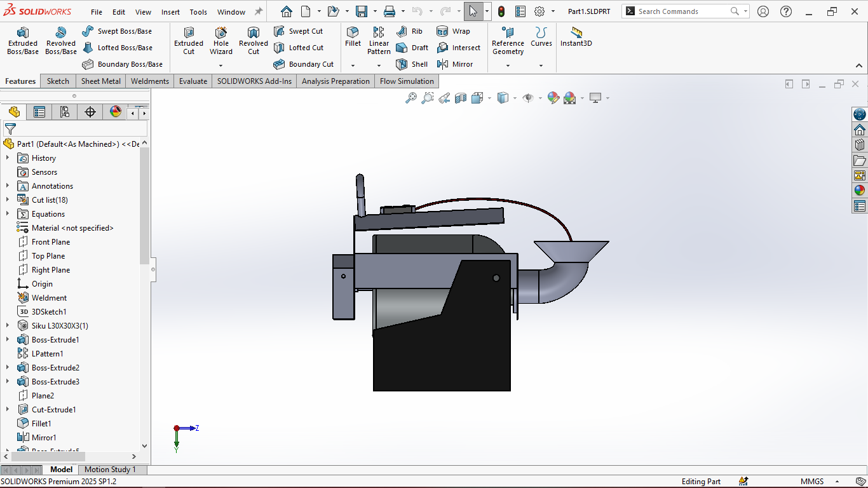
Task: Open the Fillet dropdown arrow
Action: (x=353, y=65)
